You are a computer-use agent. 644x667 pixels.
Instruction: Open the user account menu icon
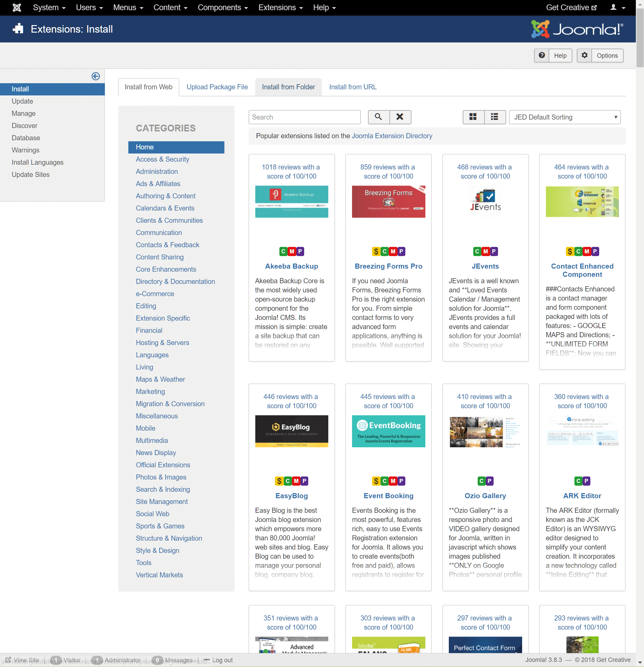[618, 7]
